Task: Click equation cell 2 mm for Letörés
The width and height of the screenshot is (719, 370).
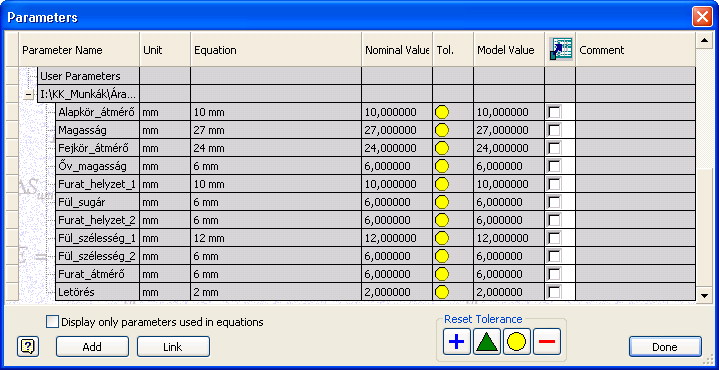Action: coord(276,292)
